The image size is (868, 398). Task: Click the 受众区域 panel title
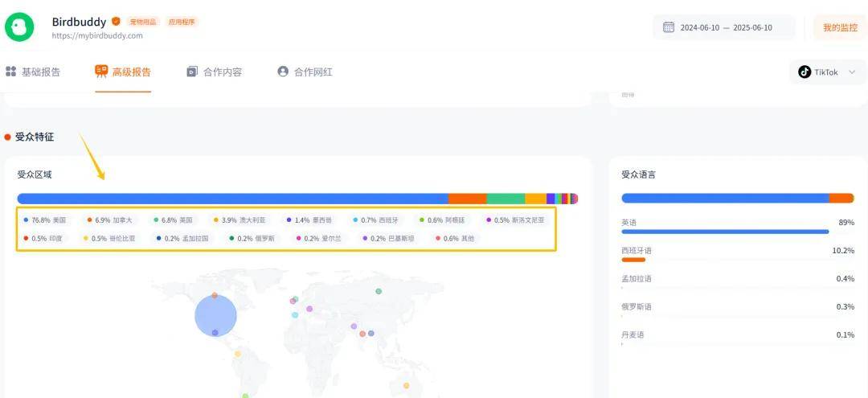point(35,175)
